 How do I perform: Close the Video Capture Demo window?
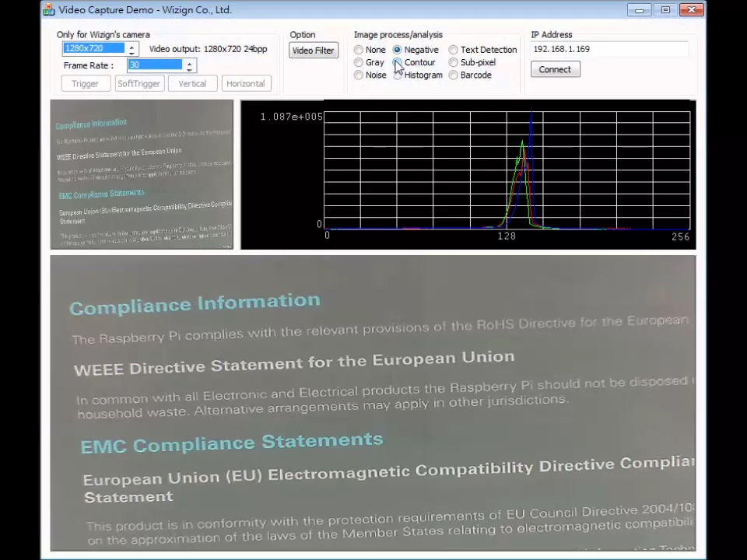(692, 9)
